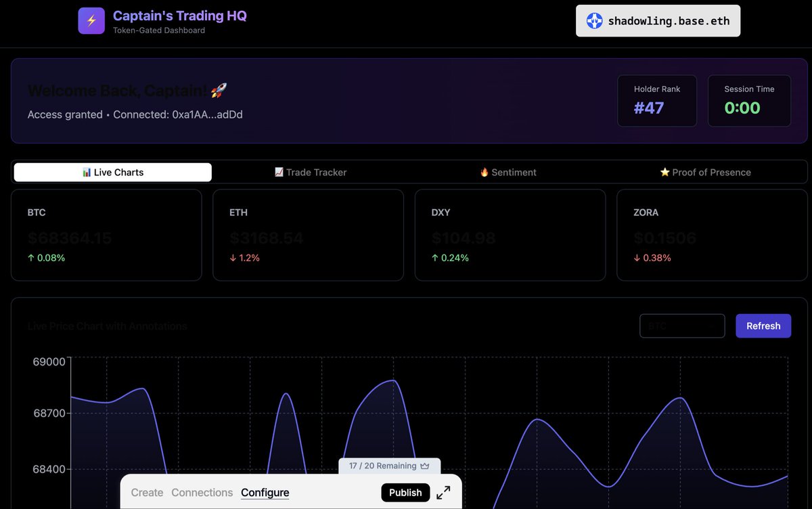This screenshot has height=509, width=812.
Task: Click the DXY price card
Action: tap(510, 235)
